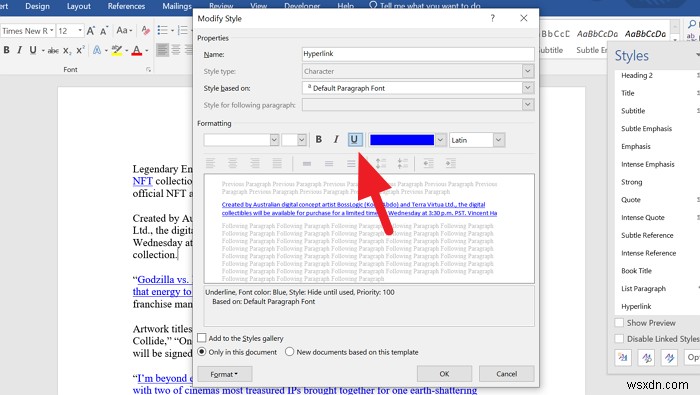This screenshot has height=395, width=700.
Task: Select Heading 2 in the Styles pane
Action: click(x=637, y=75)
